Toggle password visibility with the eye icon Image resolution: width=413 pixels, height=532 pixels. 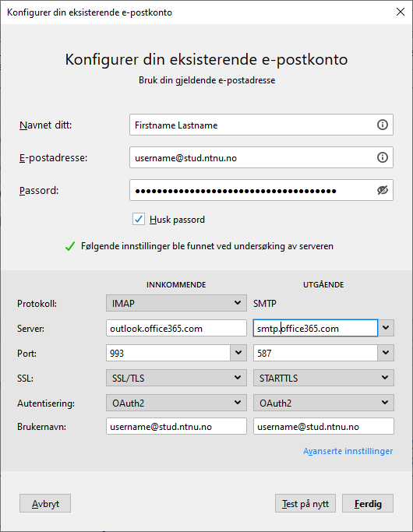(x=383, y=190)
